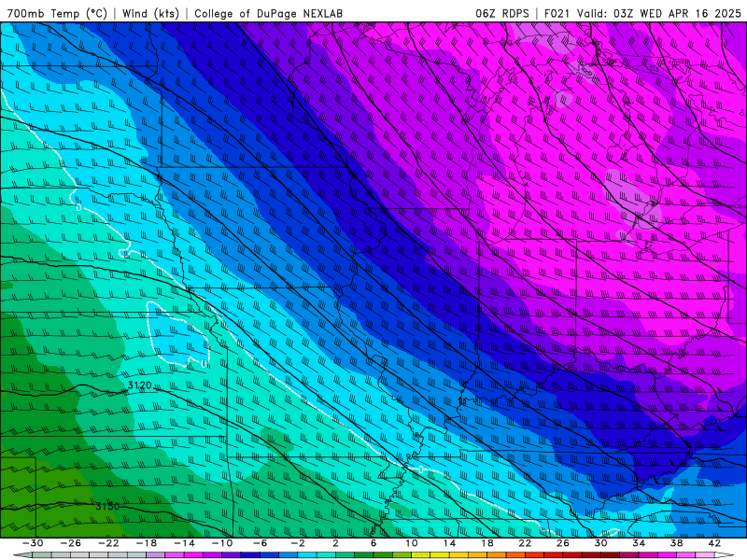Click the light violet swatch below the -18 label
The image size is (747, 560).
coord(155,554)
